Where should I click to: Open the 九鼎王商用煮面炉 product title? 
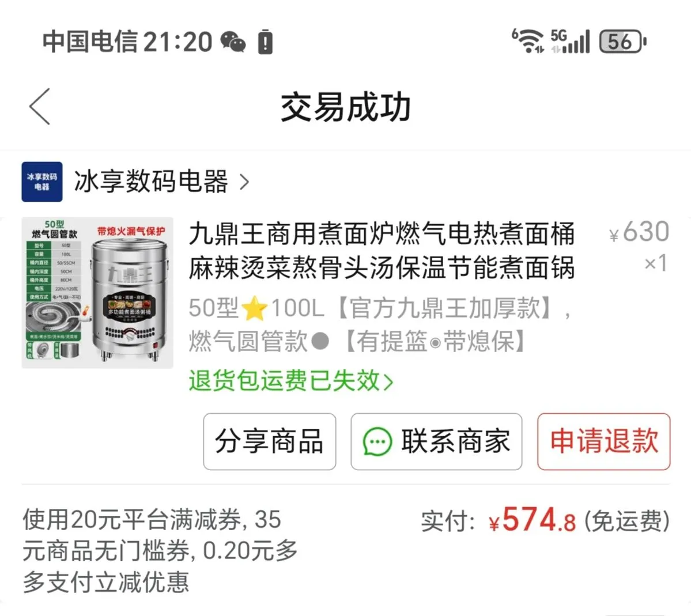[382, 250]
